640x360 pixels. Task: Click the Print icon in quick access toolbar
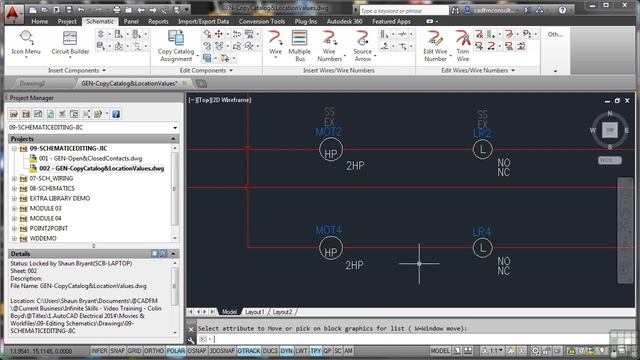pos(117,10)
